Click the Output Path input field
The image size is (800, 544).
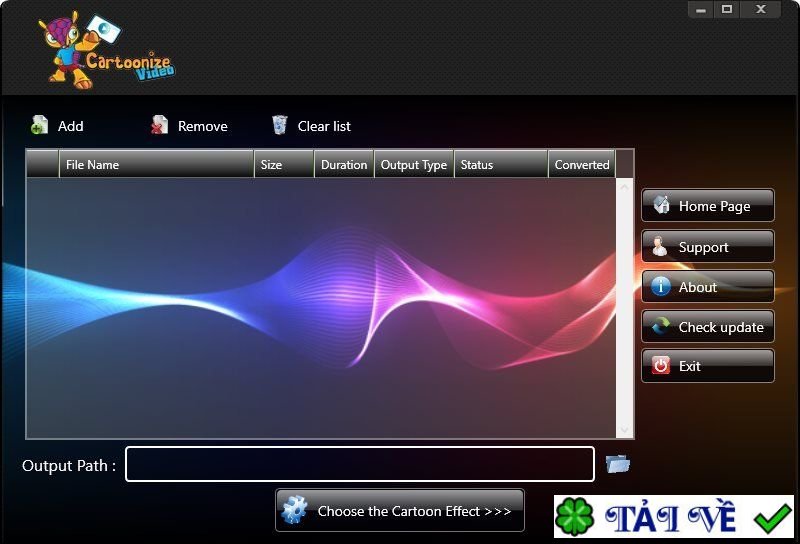pos(360,464)
